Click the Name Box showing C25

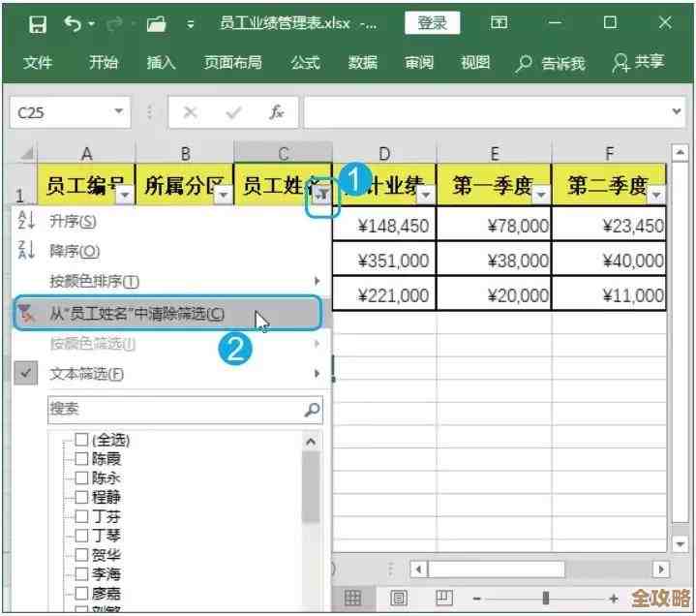tap(62, 112)
